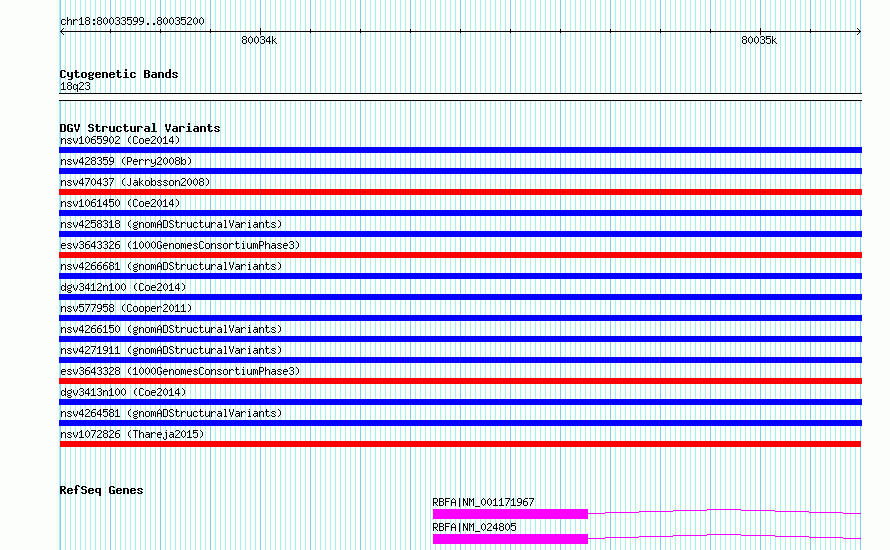Click the DGV Structural Variants track title
This screenshot has width=890, height=550.
140,128
